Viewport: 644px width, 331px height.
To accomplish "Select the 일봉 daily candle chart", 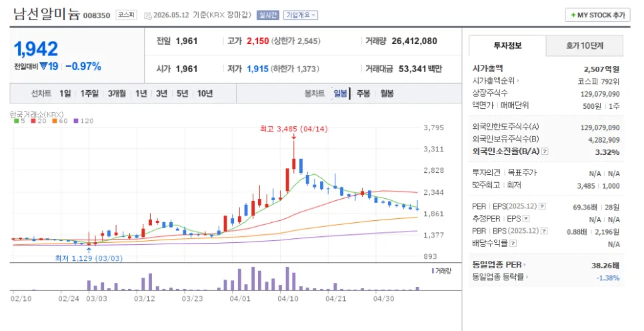I will click(x=341, y=93).
